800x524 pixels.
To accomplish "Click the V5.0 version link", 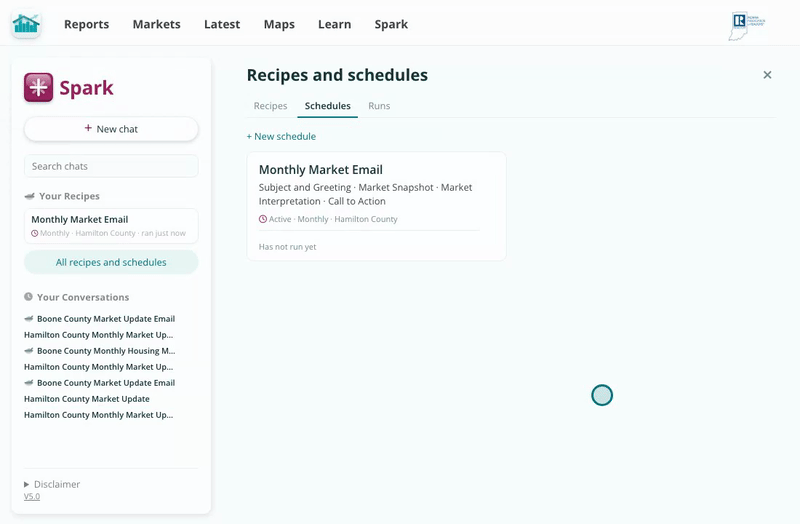I will pyautogui.click(x=32, y=496).
